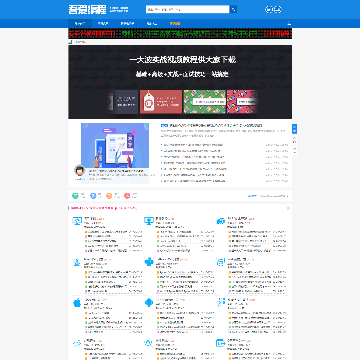Open the banner headline 一大波实战视频教程供大家下载
This screenshot has height=360, width=360.
point(182,60)
